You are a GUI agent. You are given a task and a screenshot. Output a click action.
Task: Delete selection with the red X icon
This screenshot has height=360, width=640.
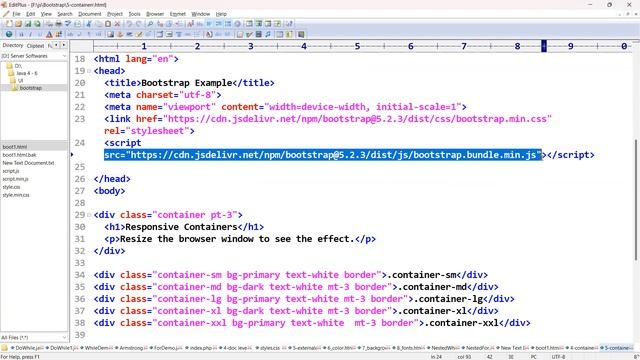click(x=117, y=24)
